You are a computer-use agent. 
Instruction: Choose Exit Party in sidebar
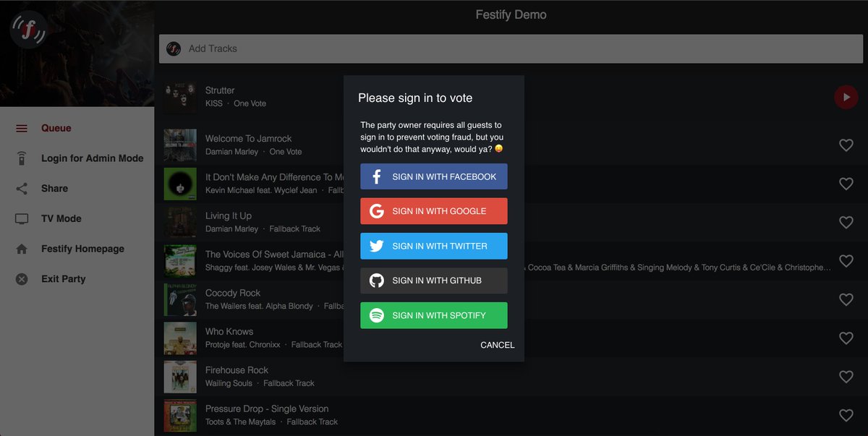point(77,279)
